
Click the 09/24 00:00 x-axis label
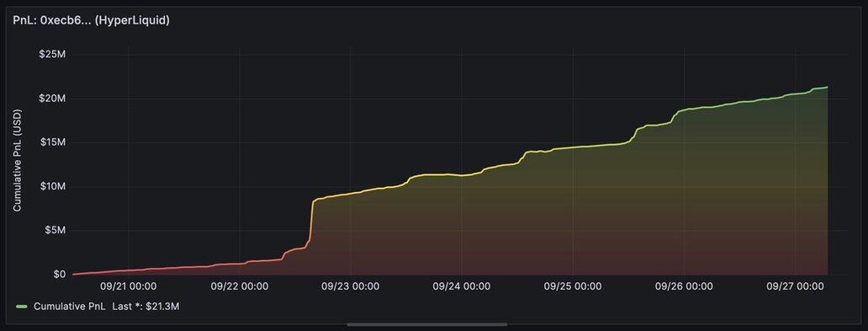(462, 286)
